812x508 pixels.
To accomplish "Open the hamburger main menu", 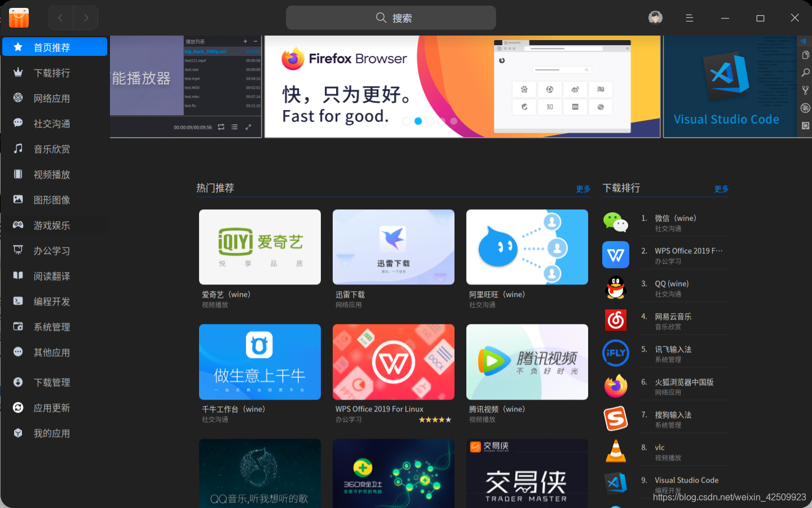I will pyautogui.click(x=689, y=18).
